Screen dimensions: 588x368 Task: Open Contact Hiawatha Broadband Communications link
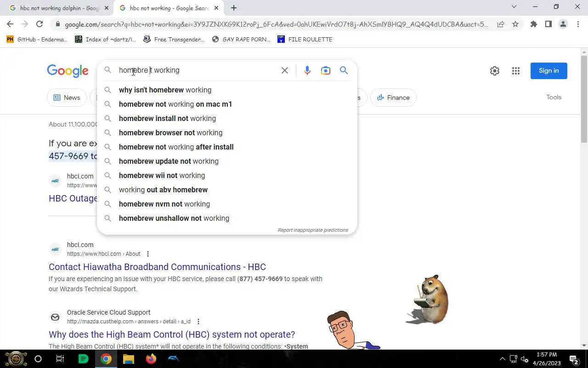[157, 267]
